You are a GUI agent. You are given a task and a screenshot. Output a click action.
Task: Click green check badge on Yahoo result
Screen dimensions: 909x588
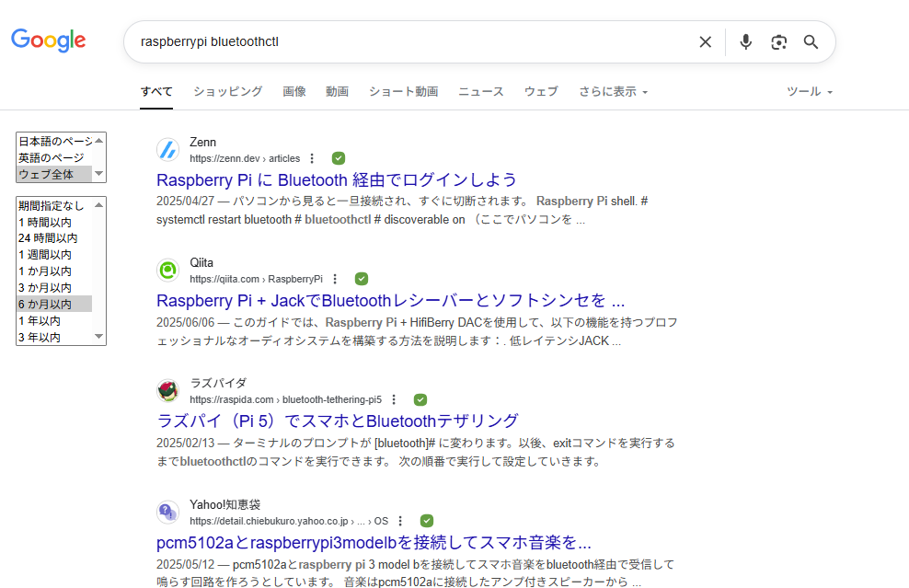(x=427, y=521)
